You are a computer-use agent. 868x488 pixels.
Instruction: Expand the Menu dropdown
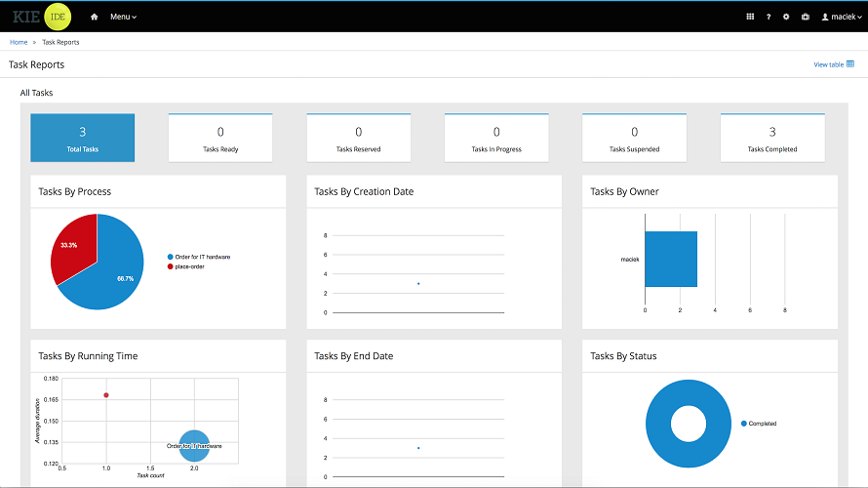tap(123, 17)
